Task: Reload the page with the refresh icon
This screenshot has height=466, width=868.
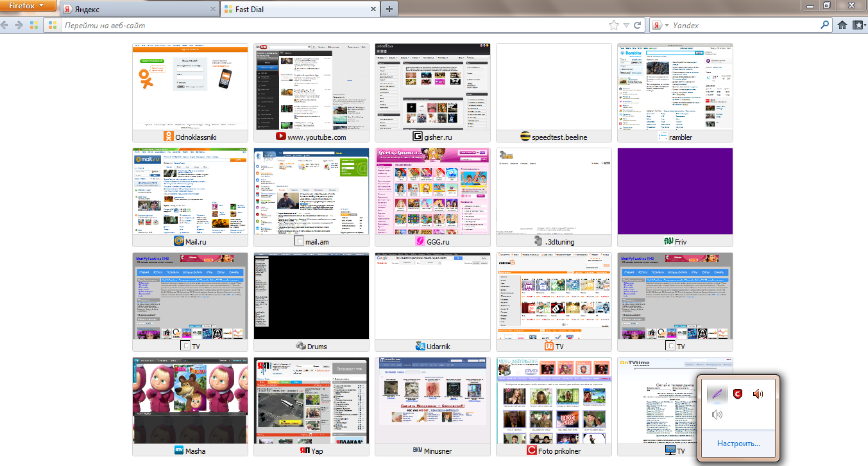Action: (x=637, y=26)
